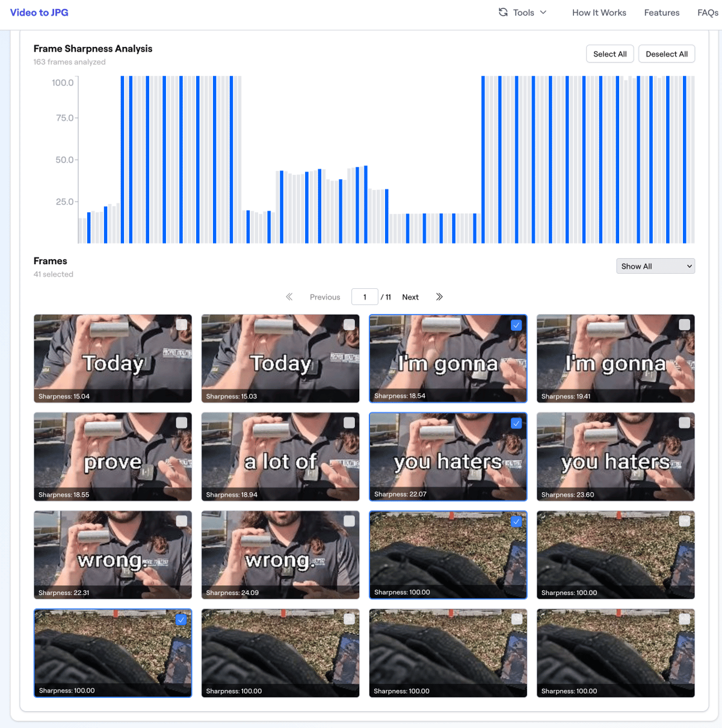Uncheck the 'I'm gonna' frame with sharpness 18.54
Image resolution: width=722 pixels, height=728 pixels.
(516, 325)
